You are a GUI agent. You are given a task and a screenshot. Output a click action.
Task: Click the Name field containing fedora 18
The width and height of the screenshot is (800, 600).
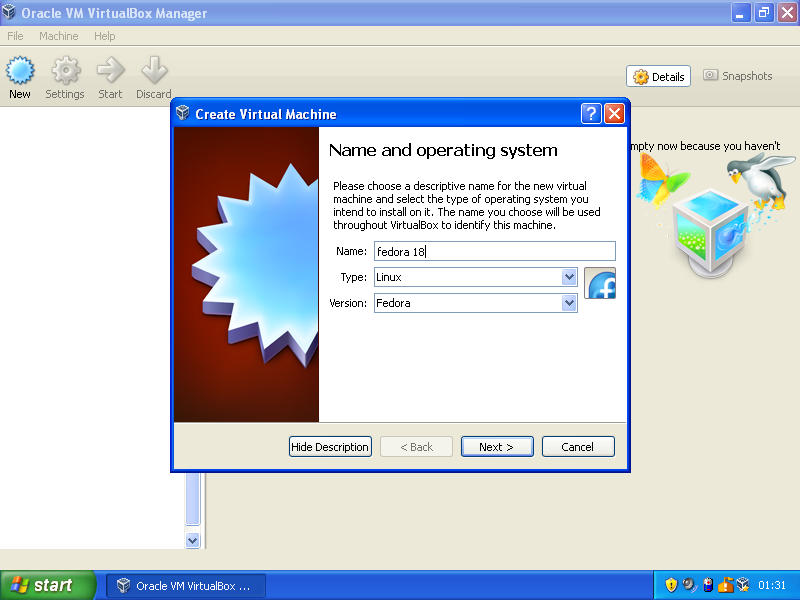coord(495,252)
